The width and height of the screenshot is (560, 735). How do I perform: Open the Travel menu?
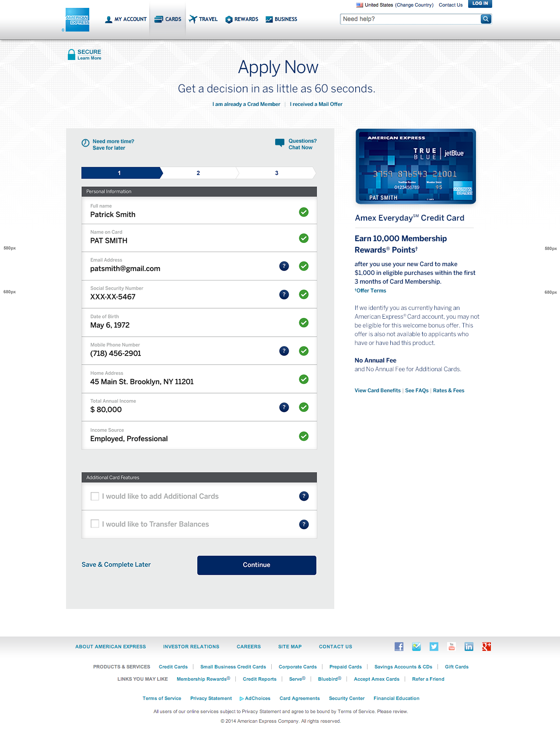pos(203,19)
